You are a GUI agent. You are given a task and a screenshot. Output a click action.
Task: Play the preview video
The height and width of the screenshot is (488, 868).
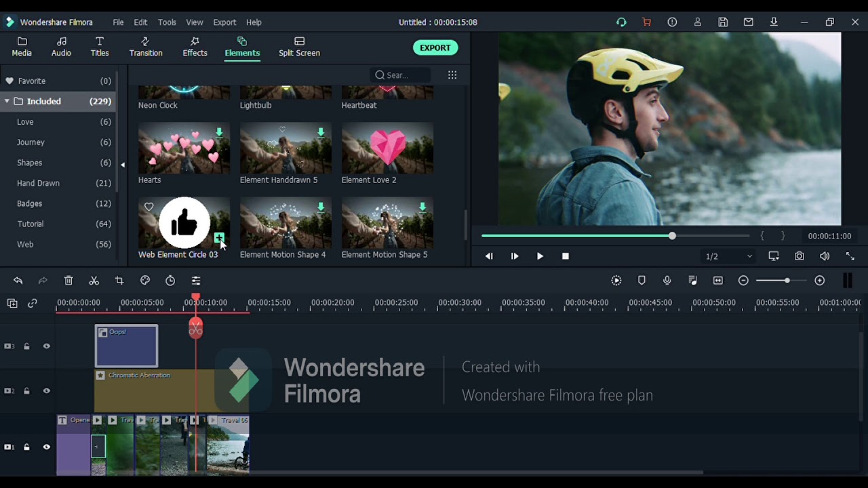coord(540,256)
